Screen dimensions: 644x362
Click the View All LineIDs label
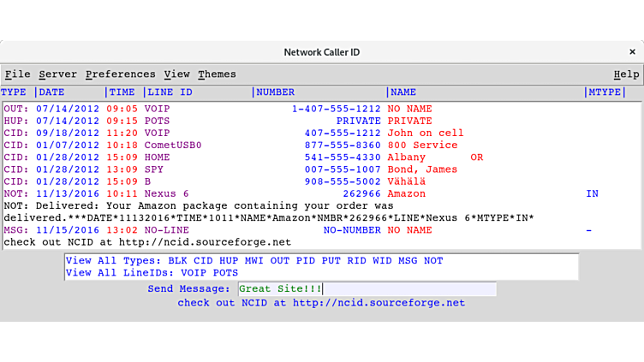[x=116, y=274]
